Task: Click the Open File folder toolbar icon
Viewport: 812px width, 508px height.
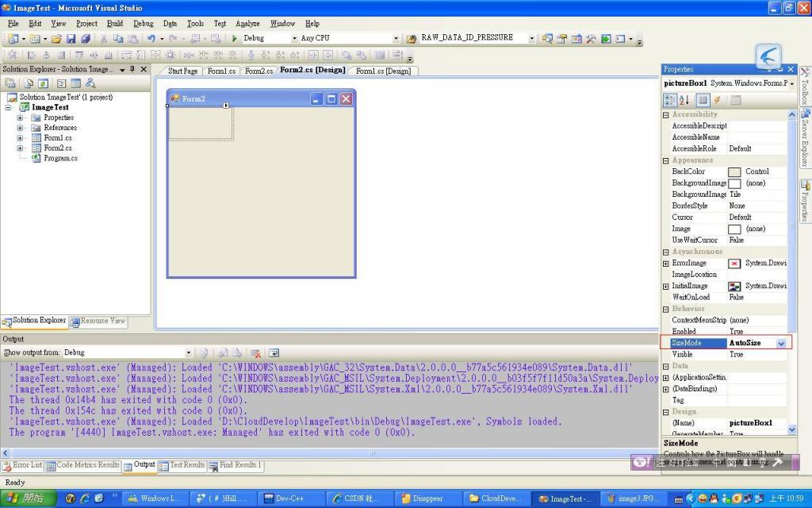Action: coord(56,38)
